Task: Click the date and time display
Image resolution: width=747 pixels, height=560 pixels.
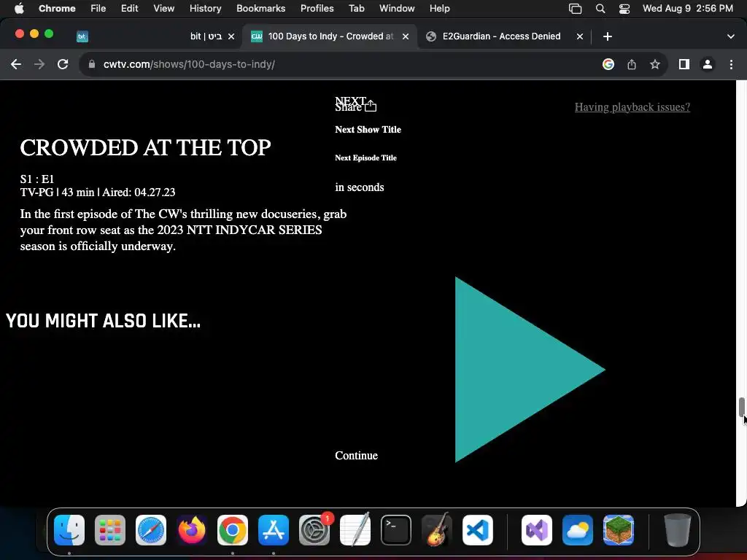Action: click(x=687, y=9)
